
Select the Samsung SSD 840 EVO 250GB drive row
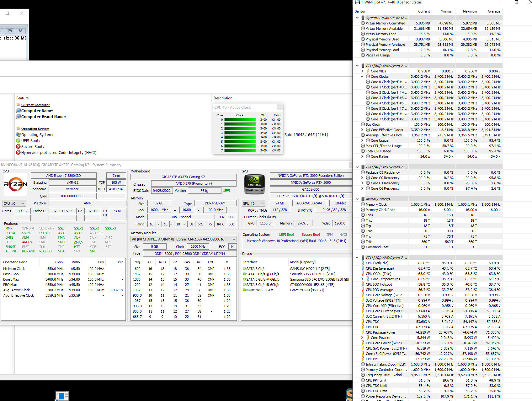pyautogui.click(x=296, y=279)
